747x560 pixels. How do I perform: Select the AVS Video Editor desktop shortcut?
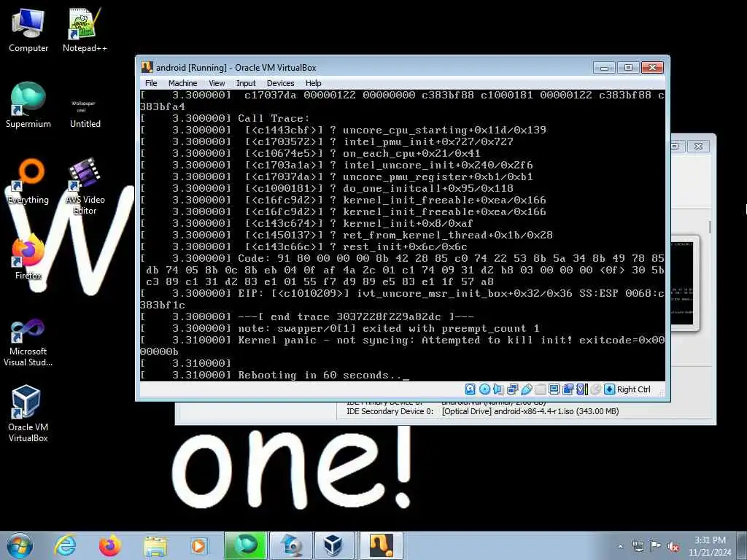[x=85, y=187]
